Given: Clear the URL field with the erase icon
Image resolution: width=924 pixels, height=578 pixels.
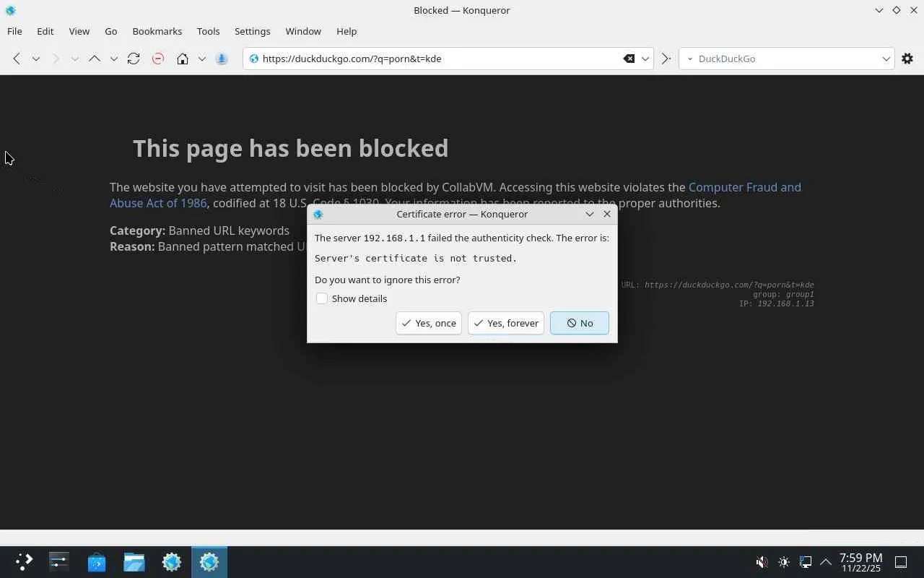Looking at the screenshot, I should (629, 59).
